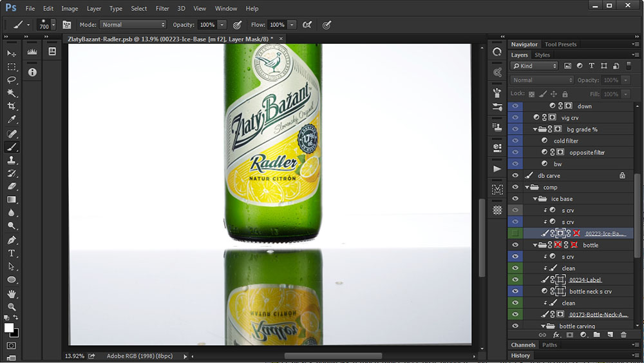644x363 pixels.
Task: Select the Magic Wand tool
Action: 12,93
